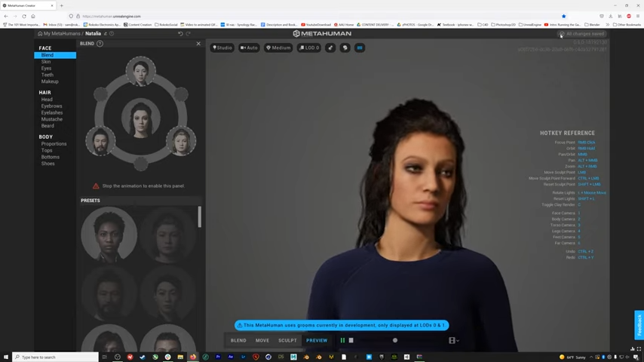Select the MetaHuman Creator browser tab
644x362 pixels.
coord(28,6)
